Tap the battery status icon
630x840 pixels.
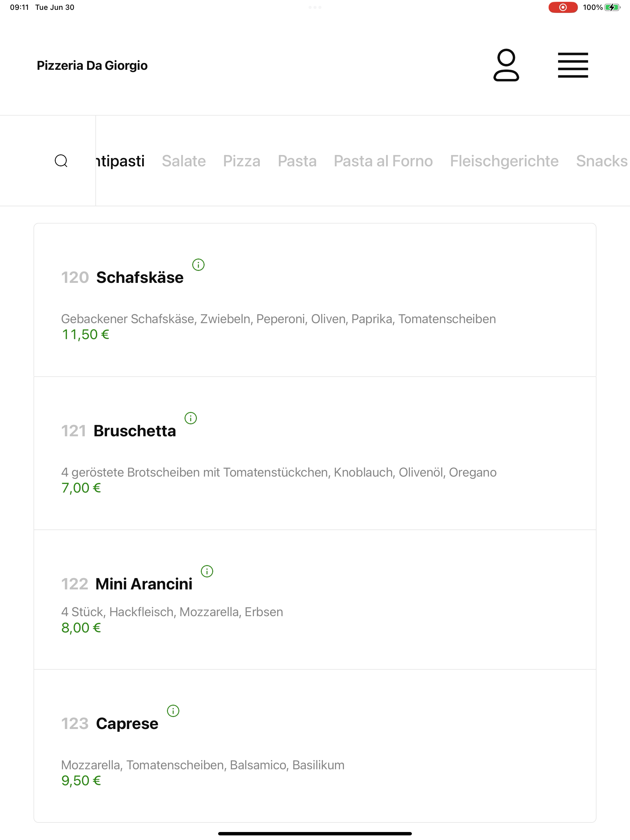click(x=612, y=7)
